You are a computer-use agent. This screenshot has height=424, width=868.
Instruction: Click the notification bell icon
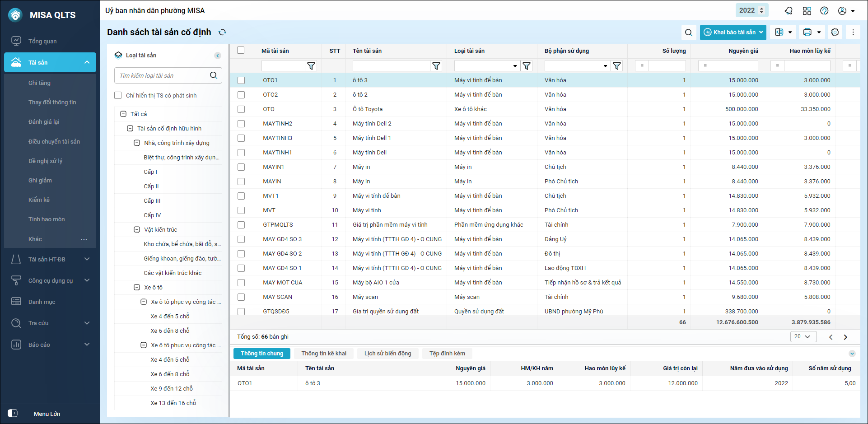[789, 10]
